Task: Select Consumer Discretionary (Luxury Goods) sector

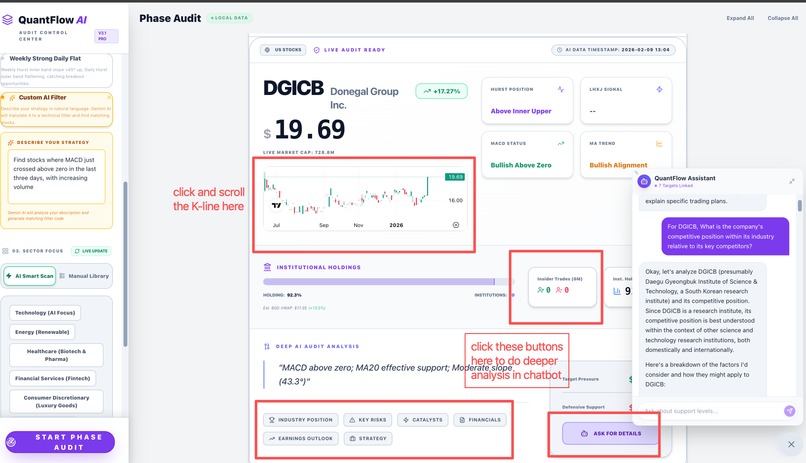Action: click(57, 401)
